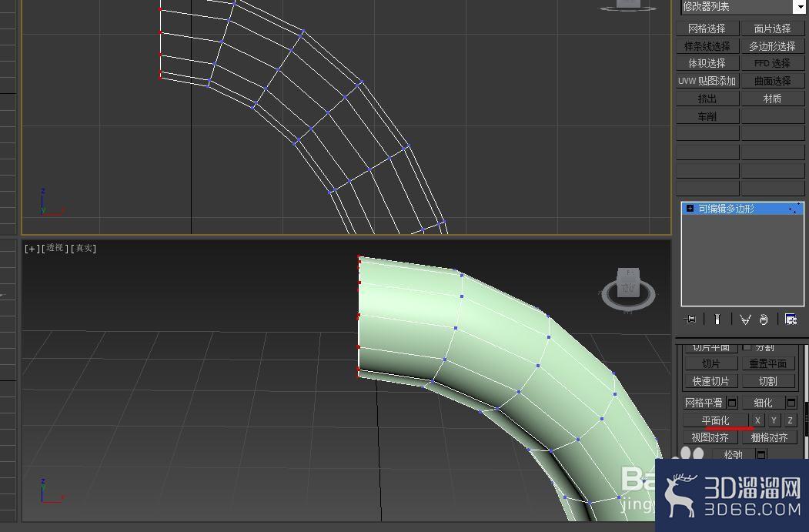Click make unique icon under stack
This screenshot has height=532, width=809.
coord(744,320)
